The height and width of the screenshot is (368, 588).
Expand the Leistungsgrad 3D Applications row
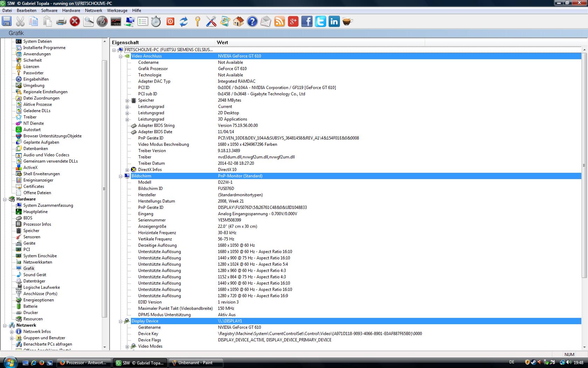[x=127, y=120]
